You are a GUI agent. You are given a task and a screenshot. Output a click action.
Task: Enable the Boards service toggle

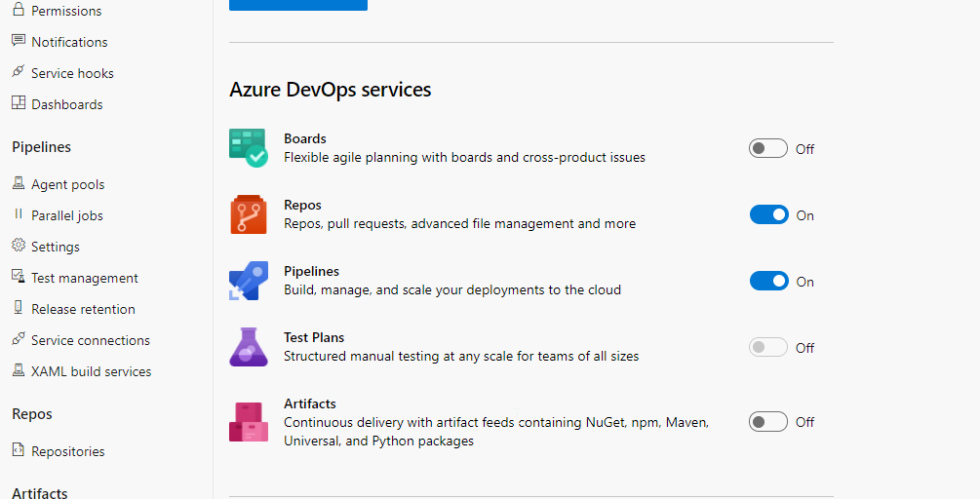click(x=767, y=148)
